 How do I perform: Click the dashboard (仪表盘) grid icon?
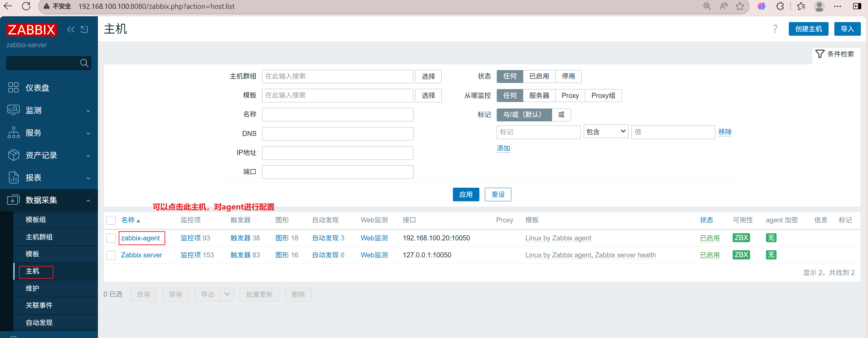13,87
